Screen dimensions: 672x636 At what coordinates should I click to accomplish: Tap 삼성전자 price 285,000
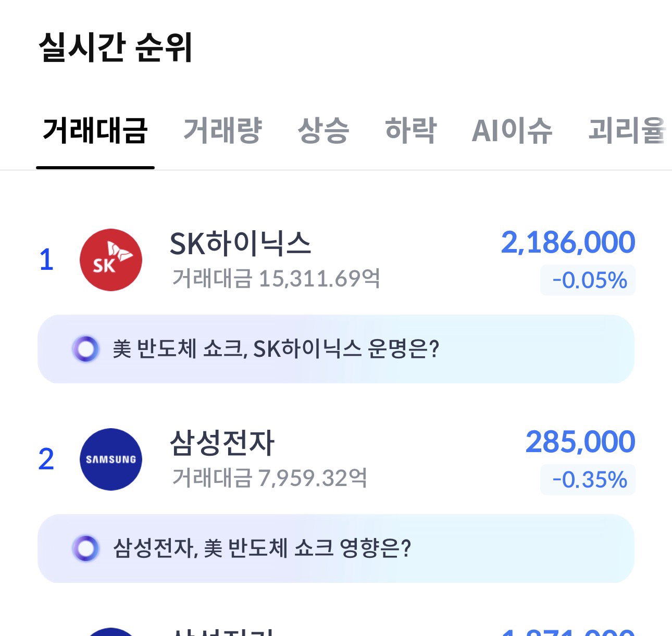(x=580, y=442)
